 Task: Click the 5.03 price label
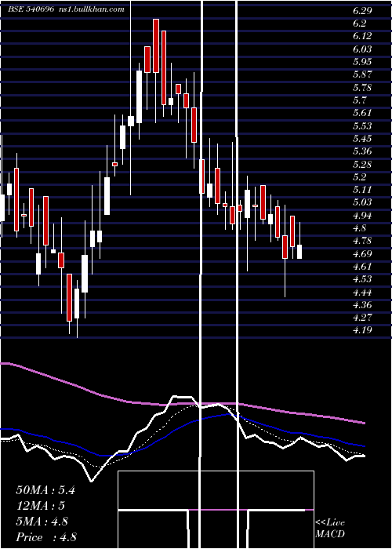click(362, 202)
